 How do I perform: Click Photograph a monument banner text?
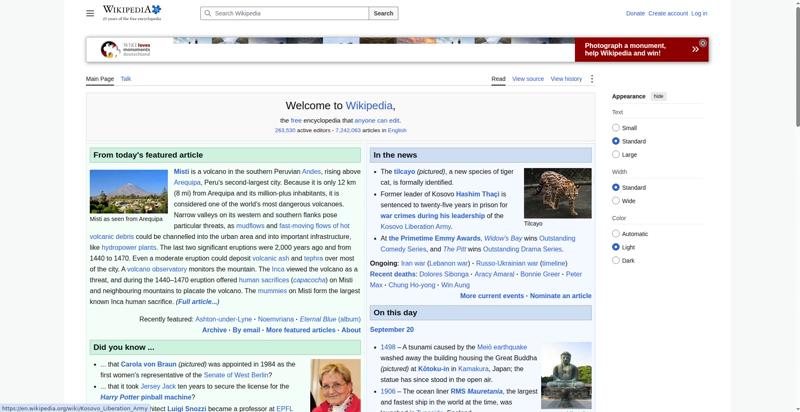point(625,49)
